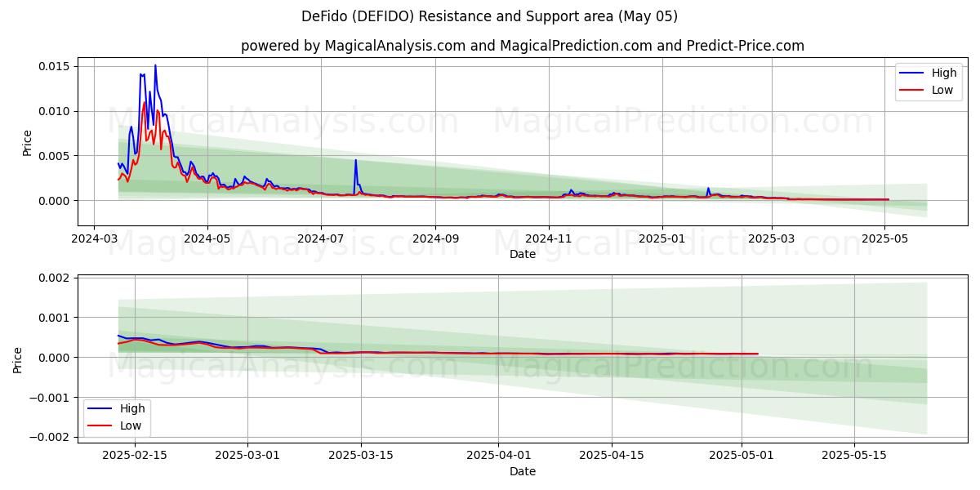Click the '2024-07' x-axis label
Image resolution: width=980 pixels, height=490 pixels.
(321, 239)
